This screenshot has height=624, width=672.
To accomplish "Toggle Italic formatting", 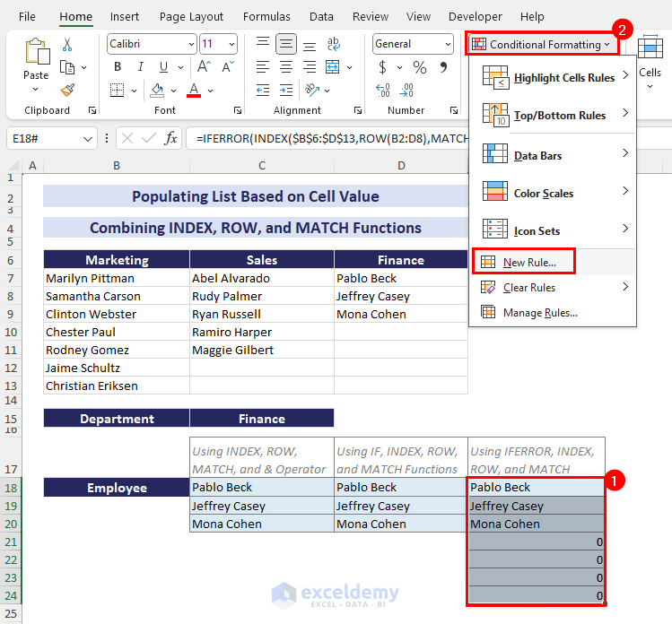I will (x=141, y=67).
